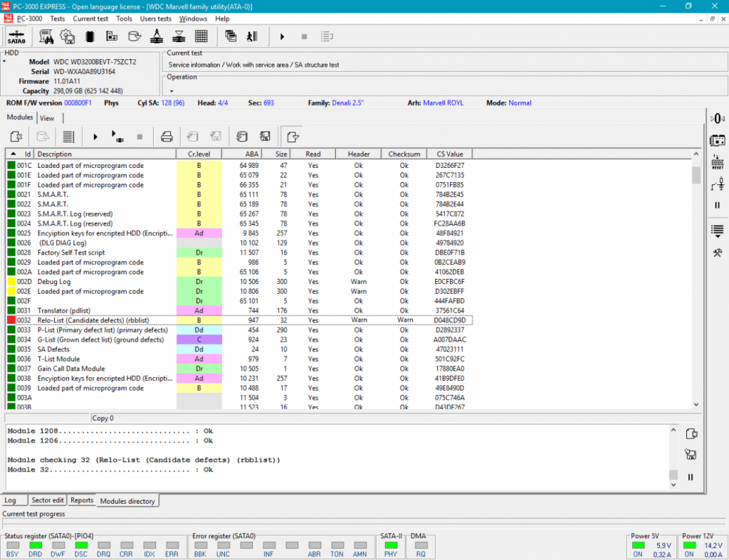
Task: Click the module list vertical scrollbar thumb
Action: coord(696,175)
